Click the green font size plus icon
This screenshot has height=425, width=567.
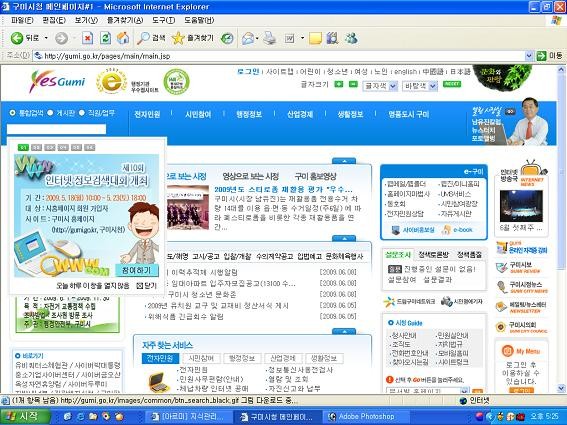coord(338,84)
